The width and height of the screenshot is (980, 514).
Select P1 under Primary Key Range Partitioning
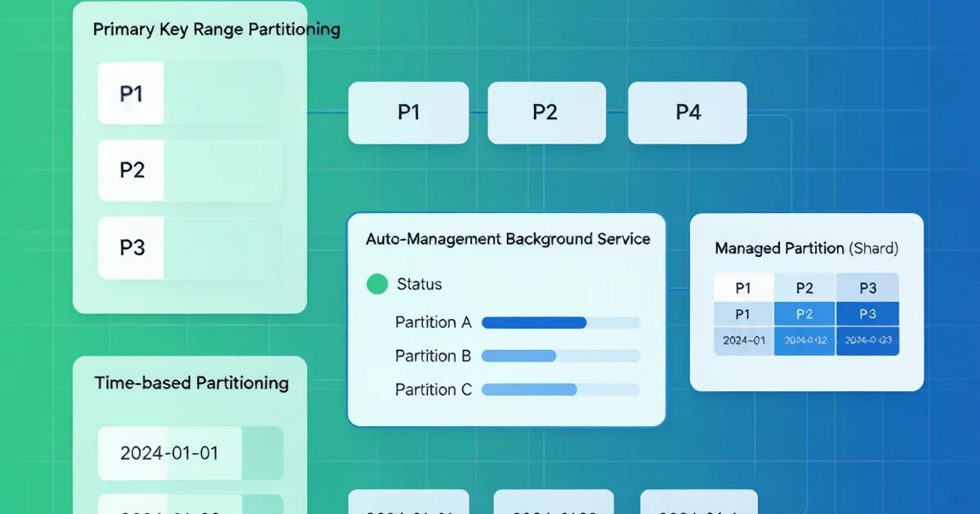[190, 94]
